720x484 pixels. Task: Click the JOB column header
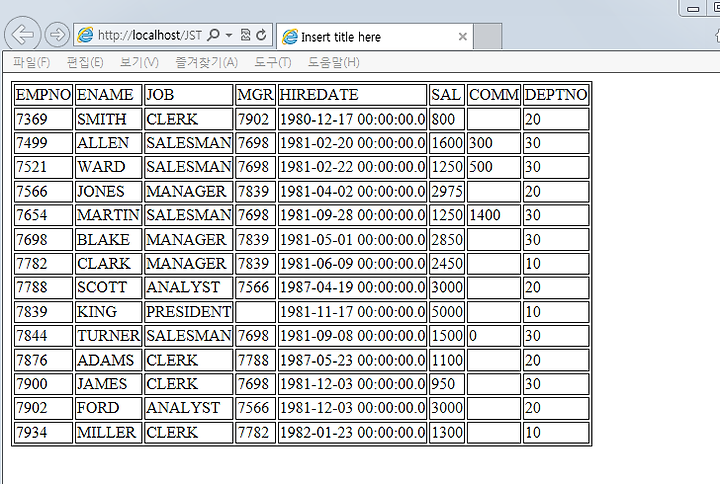[x=189, y=95]
